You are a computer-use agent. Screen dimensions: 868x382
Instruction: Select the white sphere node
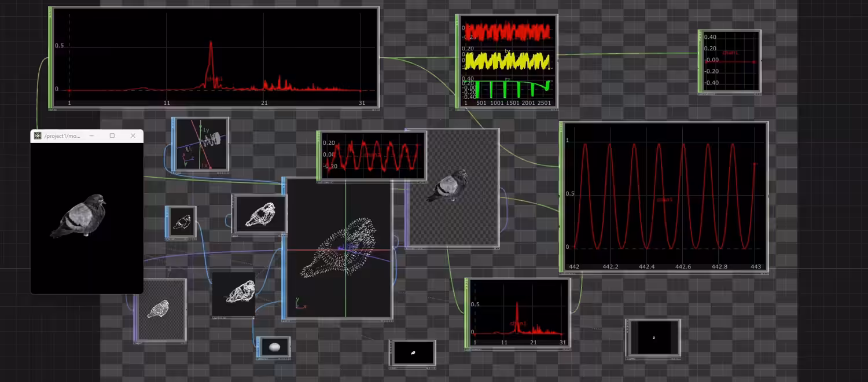click(273, 347)
